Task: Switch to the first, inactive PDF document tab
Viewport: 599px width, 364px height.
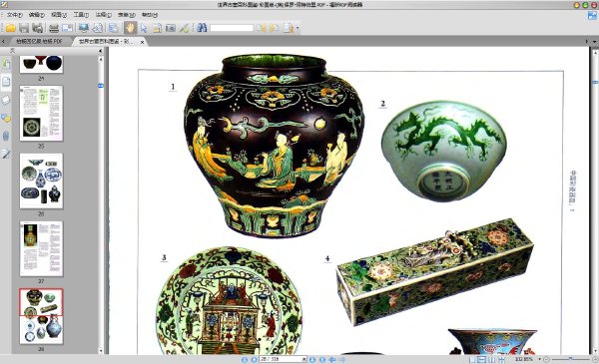Action: click(39, 41)
